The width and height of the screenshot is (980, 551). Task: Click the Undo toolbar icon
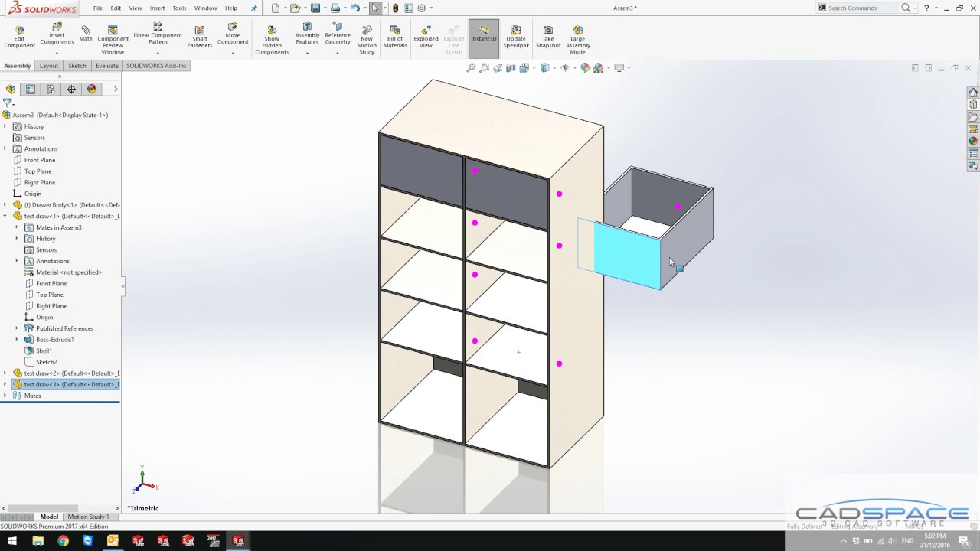point(354,8)
